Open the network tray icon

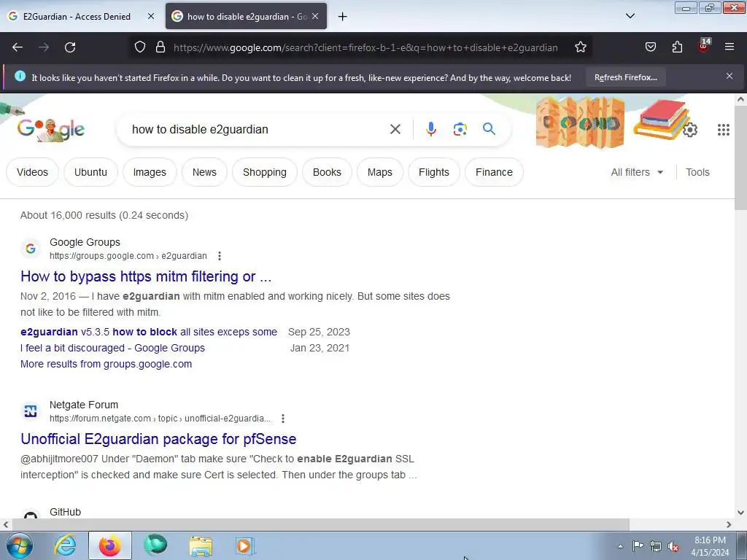[x=656, y=546]
